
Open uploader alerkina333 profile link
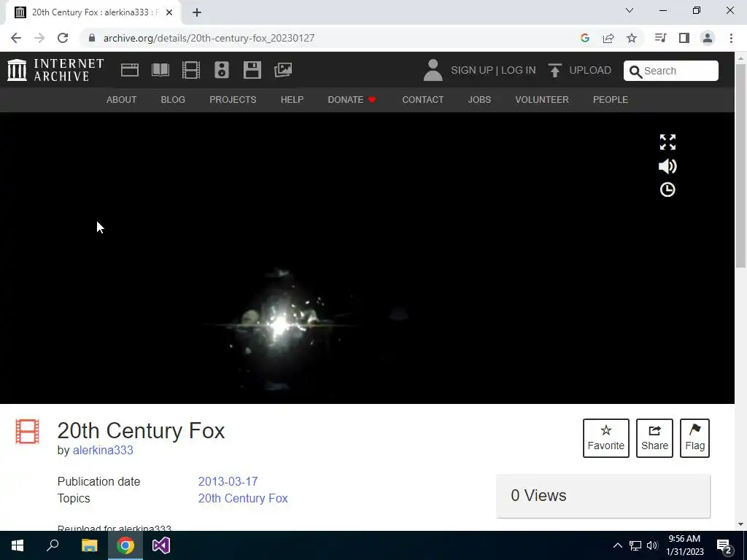[x=103, y=450]
